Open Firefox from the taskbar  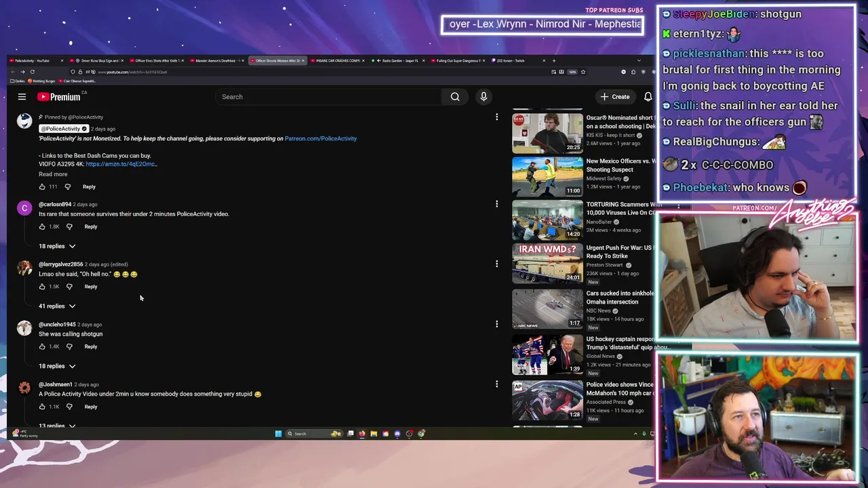pyautogui.click(x=362, y=434)
